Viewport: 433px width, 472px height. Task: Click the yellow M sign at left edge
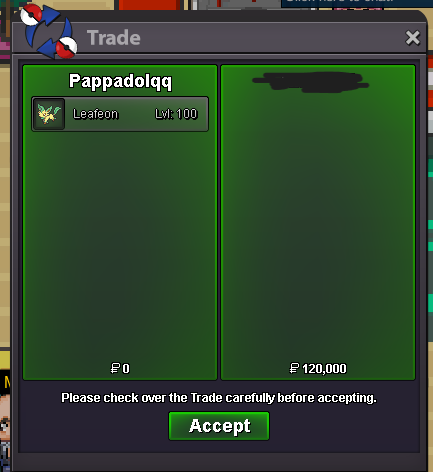tap(7, 382)
